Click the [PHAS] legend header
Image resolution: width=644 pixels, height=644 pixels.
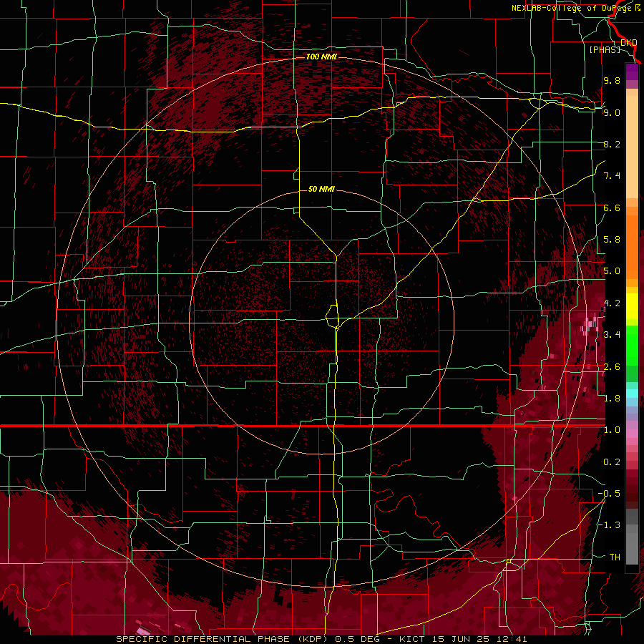(605, 49)
